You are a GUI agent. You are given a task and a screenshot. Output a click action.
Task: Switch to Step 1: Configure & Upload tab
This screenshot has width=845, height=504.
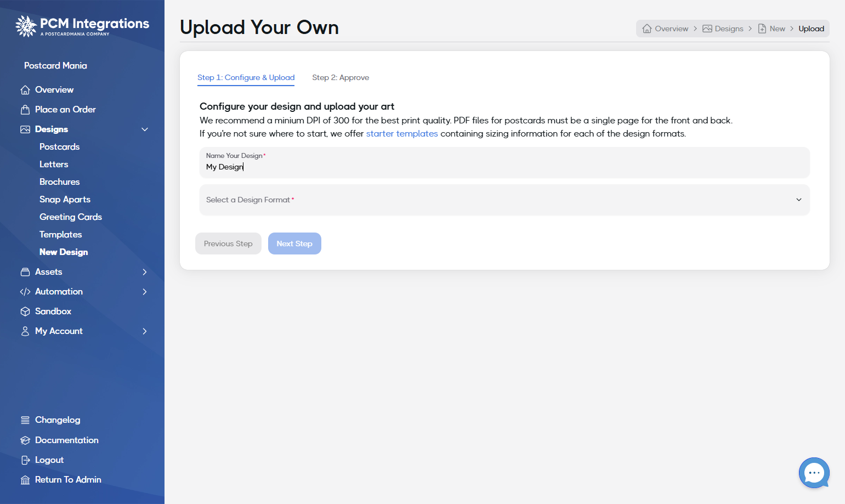[246, 77]
